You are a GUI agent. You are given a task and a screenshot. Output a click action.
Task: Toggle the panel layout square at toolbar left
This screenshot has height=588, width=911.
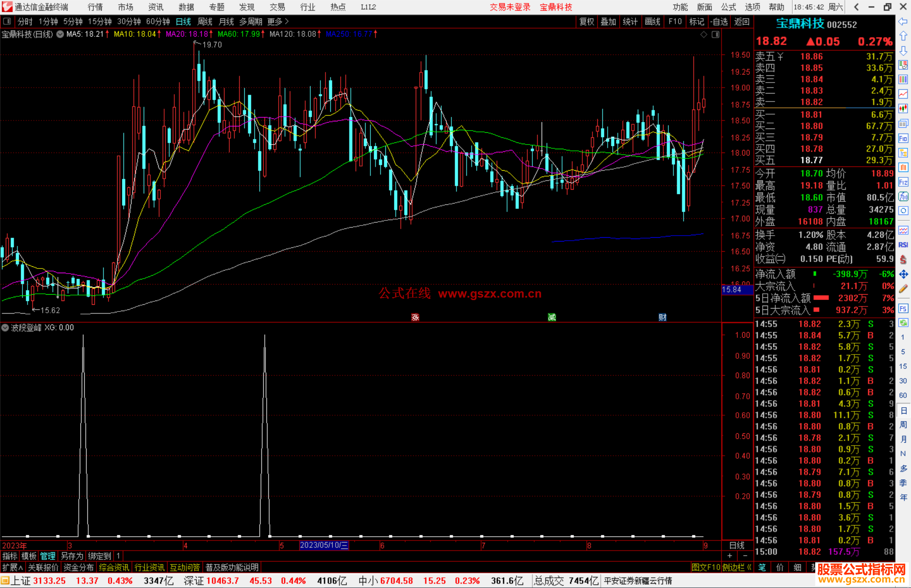tap(7, 21)
